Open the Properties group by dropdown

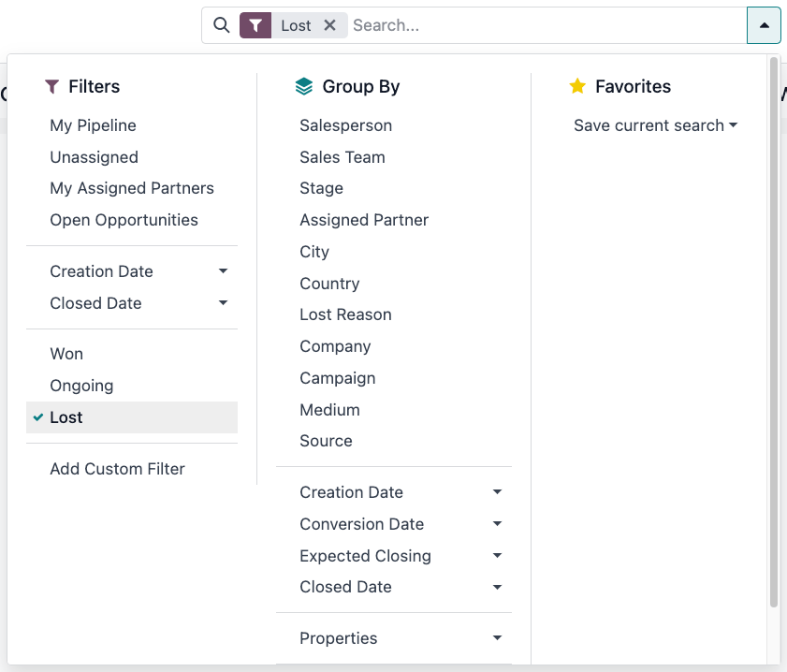[x=497, y=637]
